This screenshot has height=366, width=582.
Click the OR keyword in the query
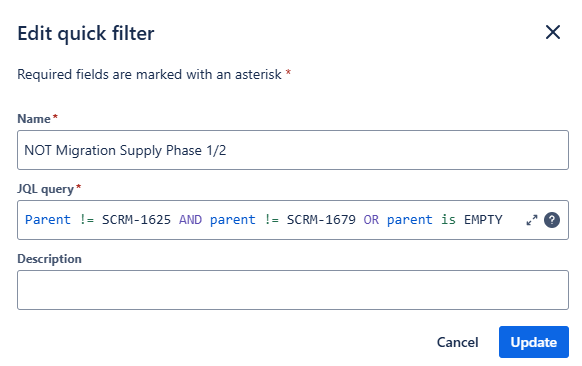[x=371, y=220]
